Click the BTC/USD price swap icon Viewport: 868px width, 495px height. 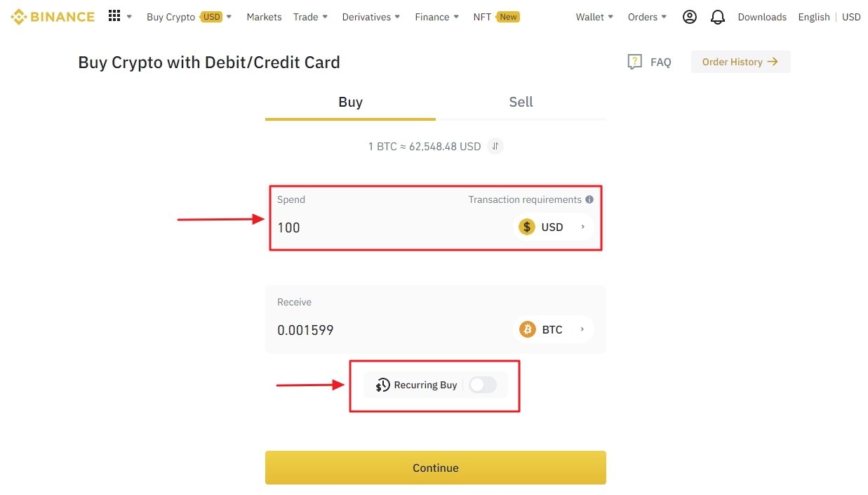coord(495,146)
